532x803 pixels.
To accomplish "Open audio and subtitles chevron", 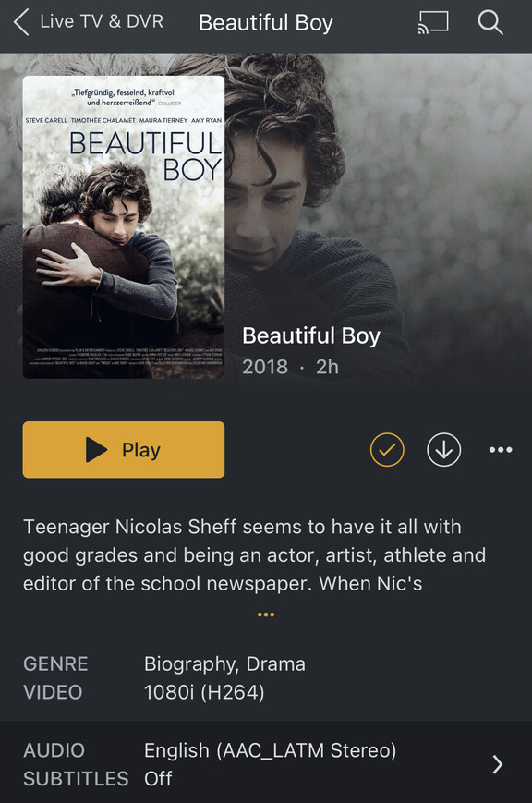I will (x=497, y=764).
